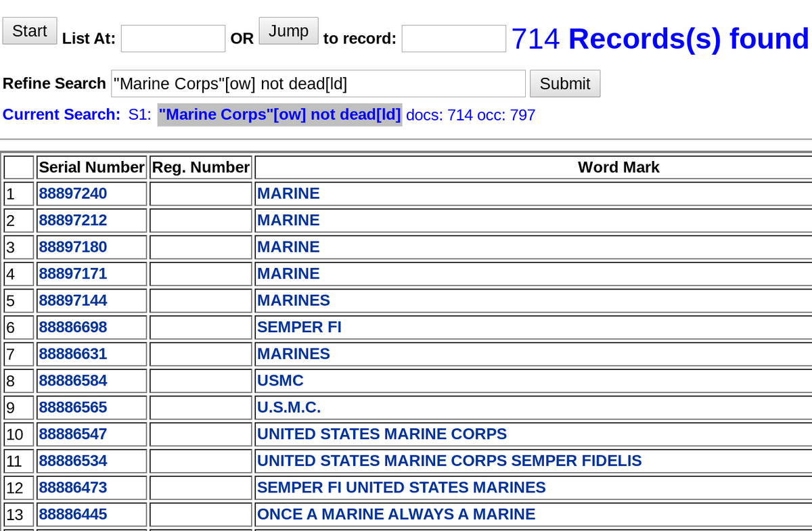Click the Word Mark column header
Image resolution: width=812 pixels, height=531 pixels.
pyautogui.click(x=618, y=167)
